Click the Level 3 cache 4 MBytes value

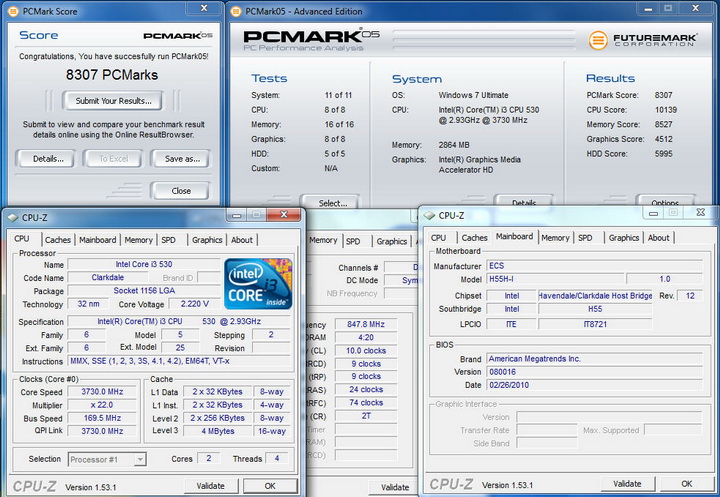click(218, 431)
